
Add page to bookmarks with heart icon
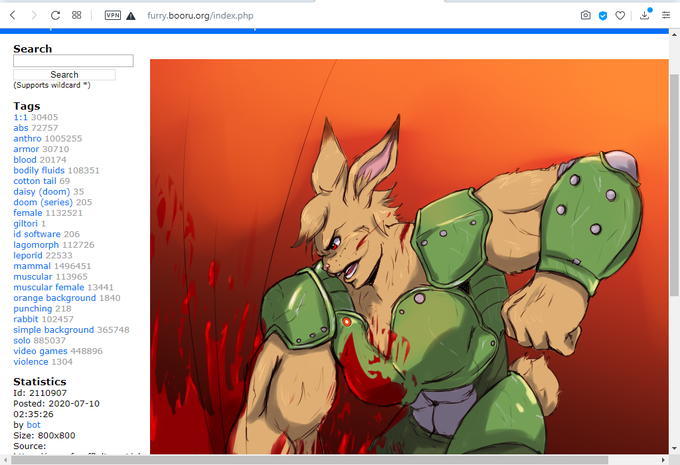tap(620, 16)
